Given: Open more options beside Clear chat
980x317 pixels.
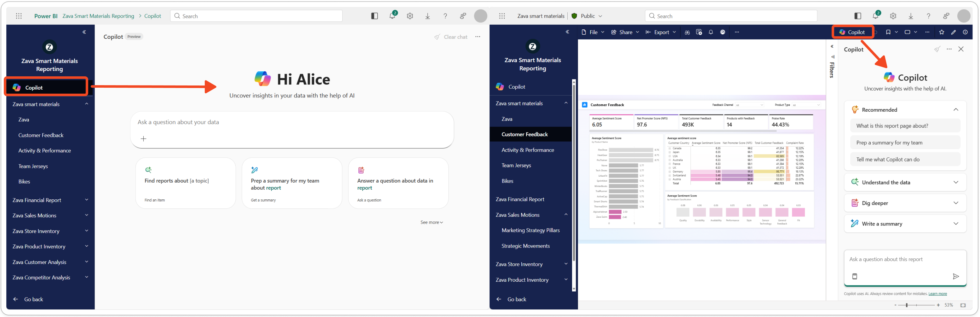Looking at the screenshot, I should tap(478, 37).
